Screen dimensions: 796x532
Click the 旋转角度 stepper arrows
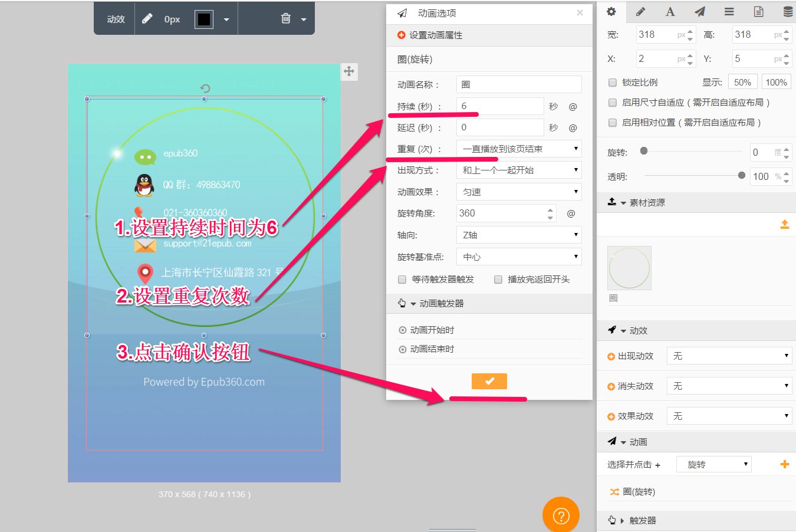tap(550, 214)
